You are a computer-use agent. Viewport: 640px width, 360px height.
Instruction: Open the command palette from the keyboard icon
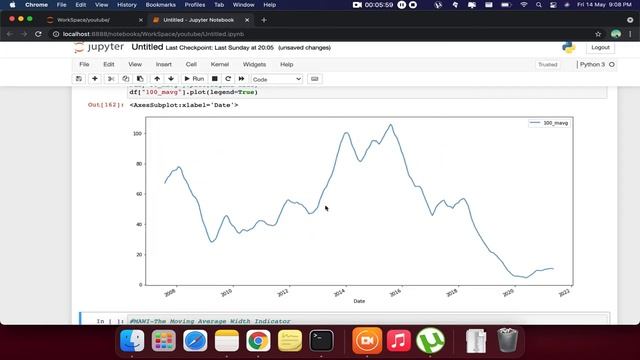pos(314,79)
